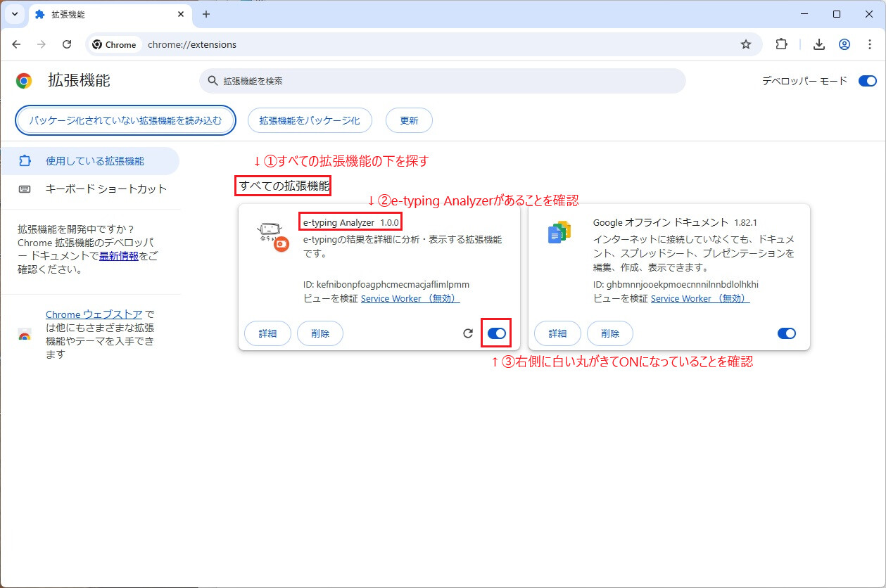This screenshot has width=886, height=588.
Task: Click the 更新 button
Action: click(x=409, y=120)
